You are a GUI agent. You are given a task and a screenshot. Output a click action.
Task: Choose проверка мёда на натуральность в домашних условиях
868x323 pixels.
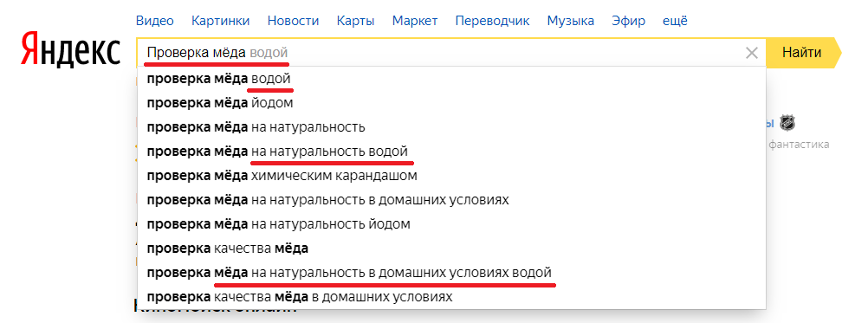(x=451, y=200)
